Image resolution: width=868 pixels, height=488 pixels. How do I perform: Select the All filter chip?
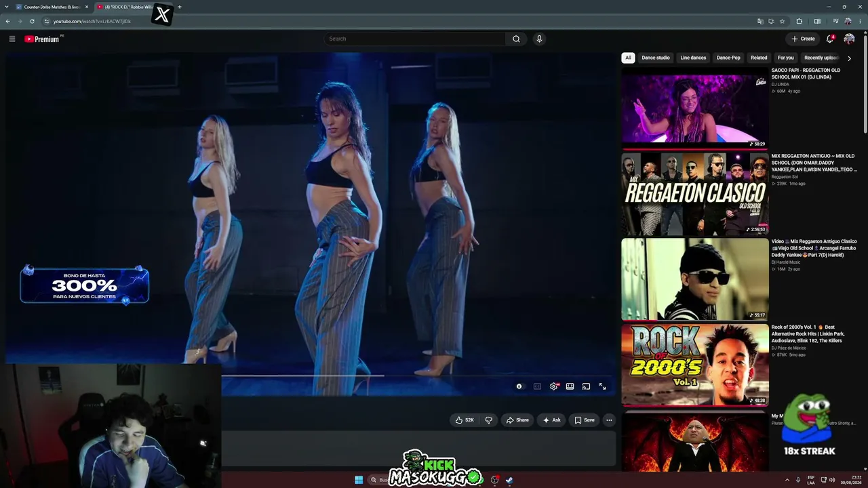click(628, 58)
